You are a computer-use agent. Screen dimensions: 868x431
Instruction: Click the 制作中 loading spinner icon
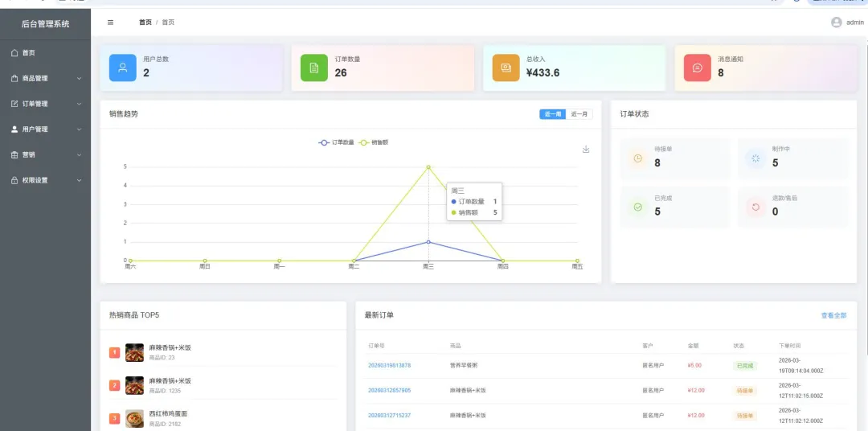[755, 158]
